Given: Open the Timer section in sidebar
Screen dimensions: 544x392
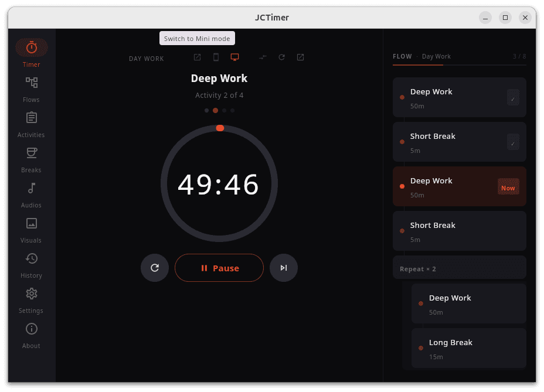Looking at the screenshot, I should point(31,53).
